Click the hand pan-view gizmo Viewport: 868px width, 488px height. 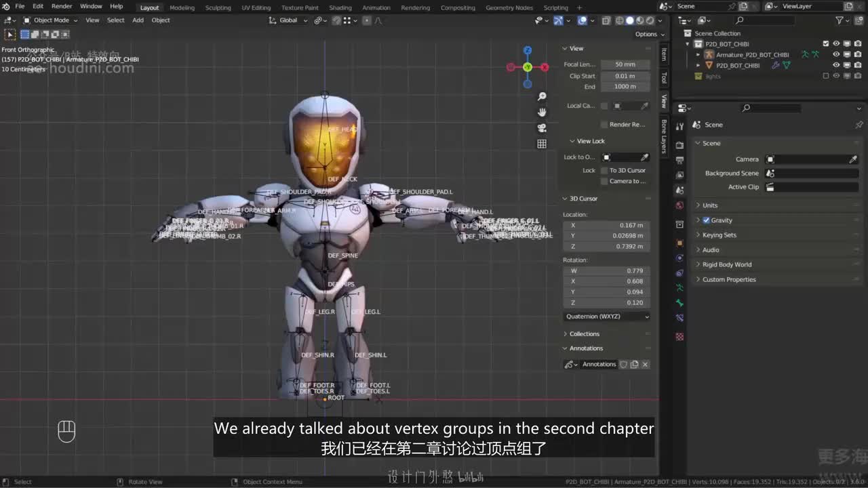(x=542, y=113)
